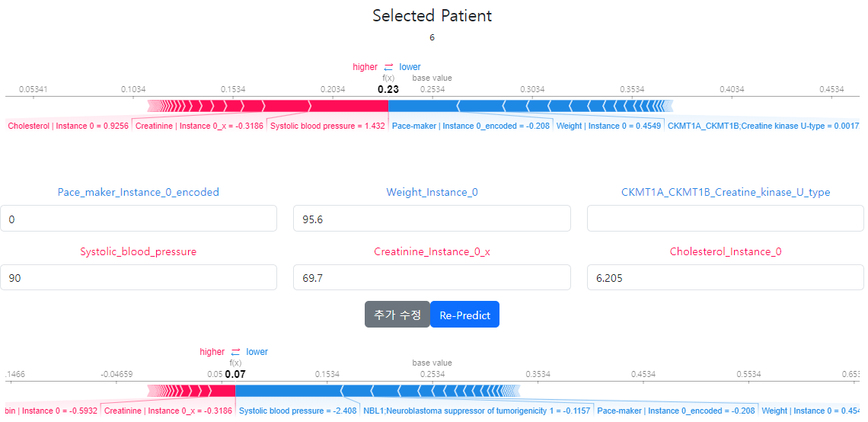This screenshot has height=422, width=868.
Task: Select the Systolic blood pressure = 1.432 label
Action: click(x=327, y=126)
